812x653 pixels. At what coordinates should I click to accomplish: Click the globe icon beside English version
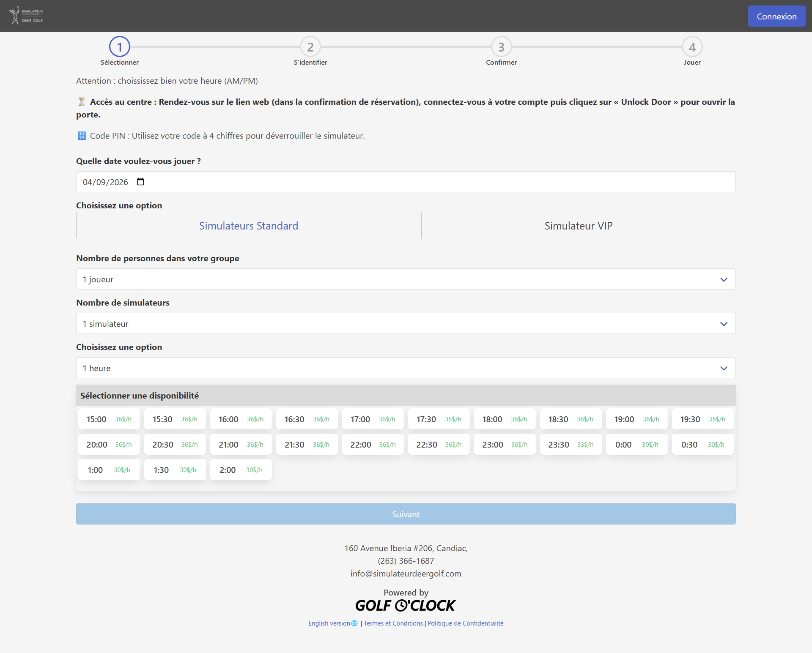point(354,623)
